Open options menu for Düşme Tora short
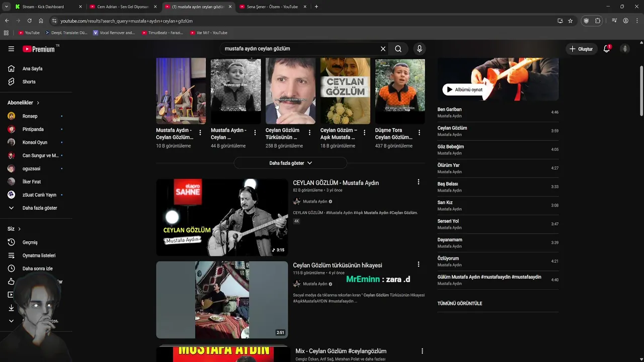 tap(419, 133)
